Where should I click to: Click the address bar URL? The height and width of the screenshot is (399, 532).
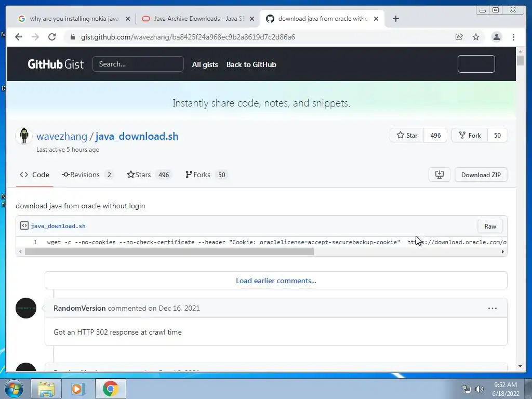tap(188, 37)
